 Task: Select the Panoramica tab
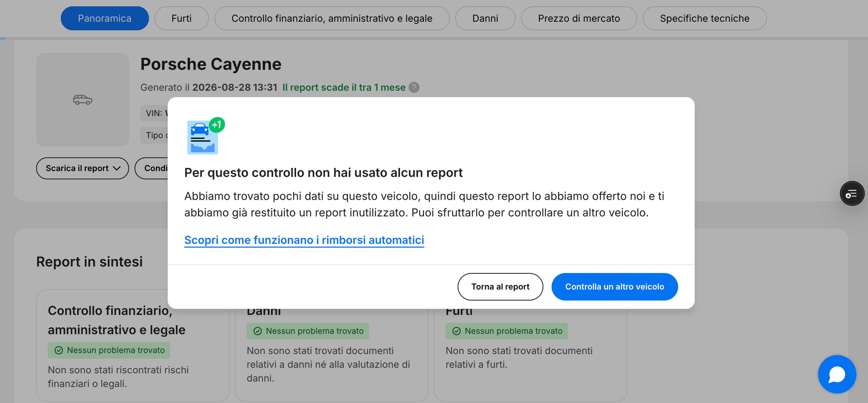[x=104, y=18]
